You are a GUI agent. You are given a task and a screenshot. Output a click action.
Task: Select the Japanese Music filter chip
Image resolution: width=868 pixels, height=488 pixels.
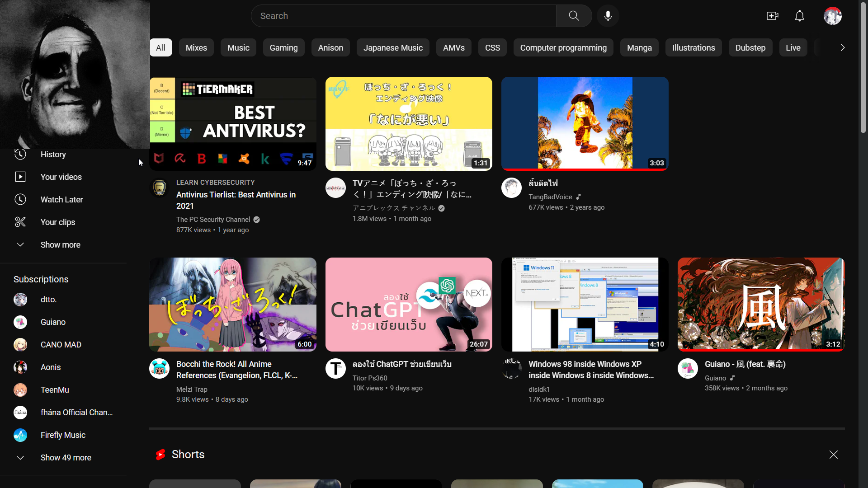tap(393, 47)
